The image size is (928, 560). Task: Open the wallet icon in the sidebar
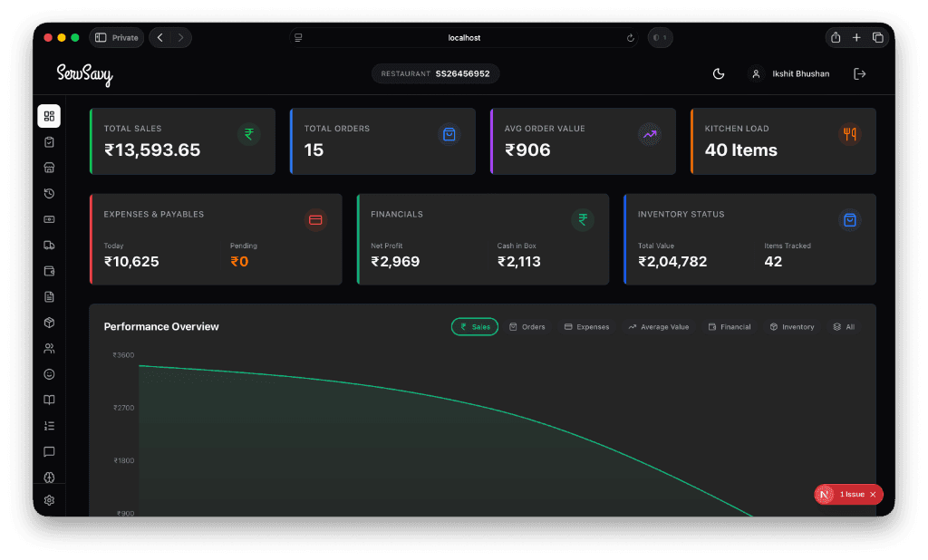pyautogui.click(x=49, y=270)
